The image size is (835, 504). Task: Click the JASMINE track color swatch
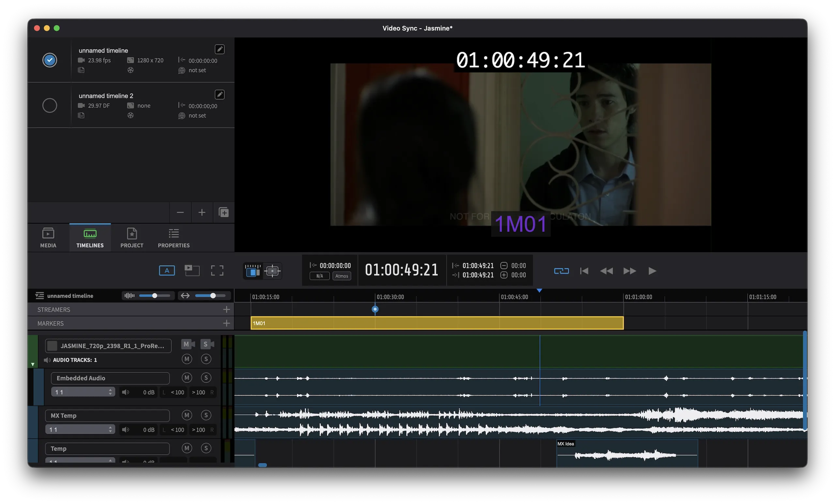(52, 346)
